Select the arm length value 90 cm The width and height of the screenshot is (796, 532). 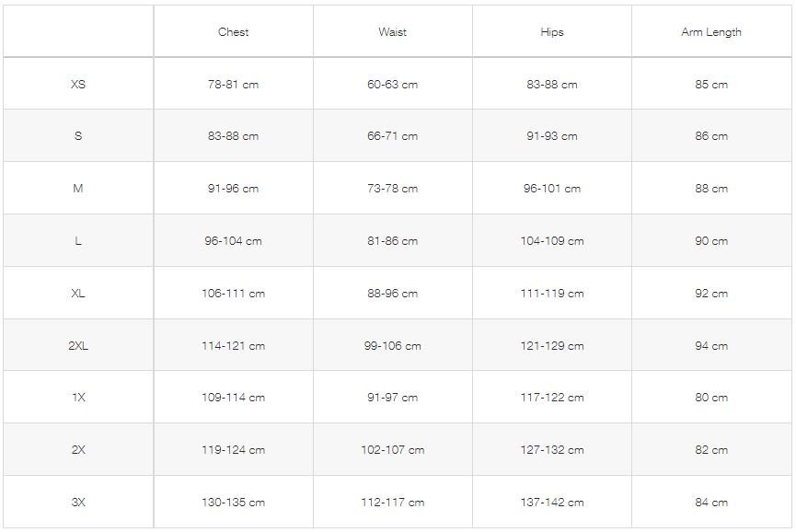tap(711, 240)
